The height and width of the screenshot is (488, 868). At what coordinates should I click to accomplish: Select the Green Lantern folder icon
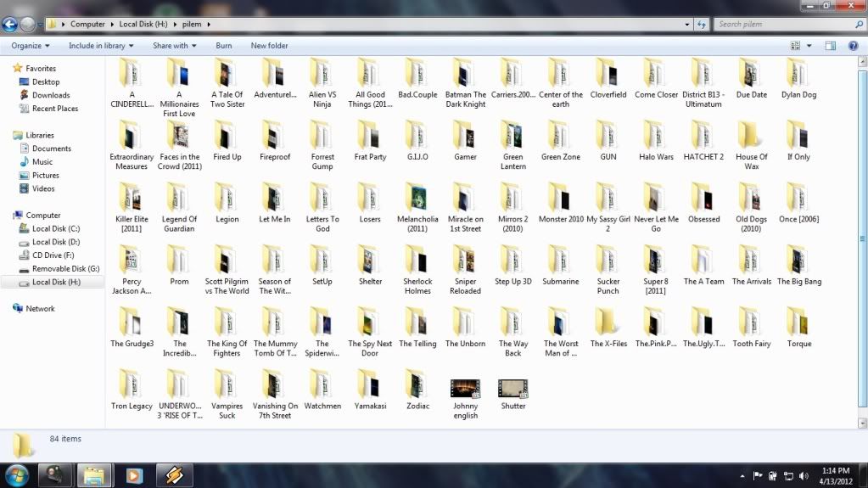512,136
